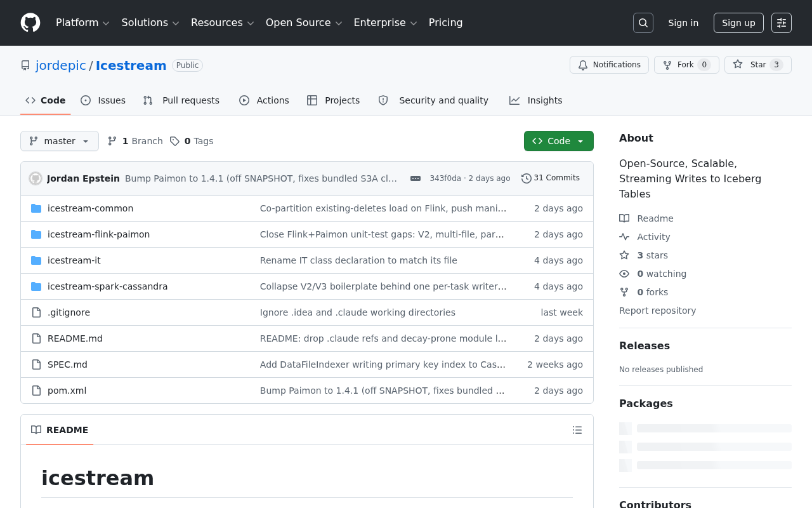
Task: Open the search magnifier button
Action: [643, 23]
